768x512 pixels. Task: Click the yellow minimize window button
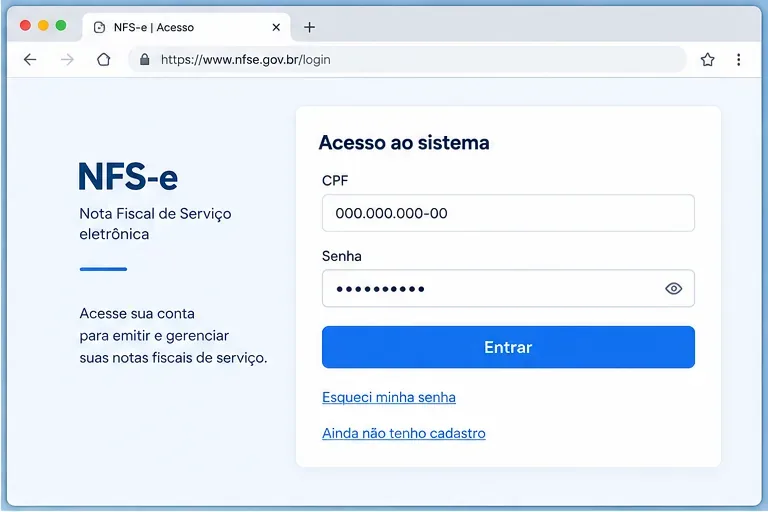pos(43,25)
